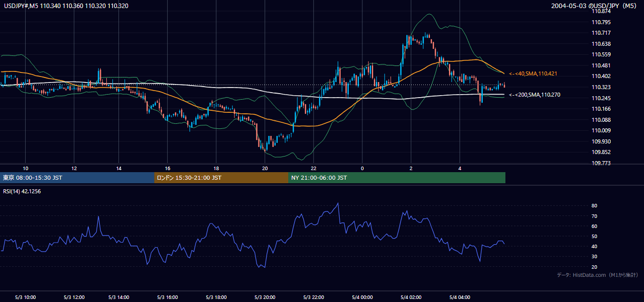Click price axis value 110.638

(x=601, y=44)
